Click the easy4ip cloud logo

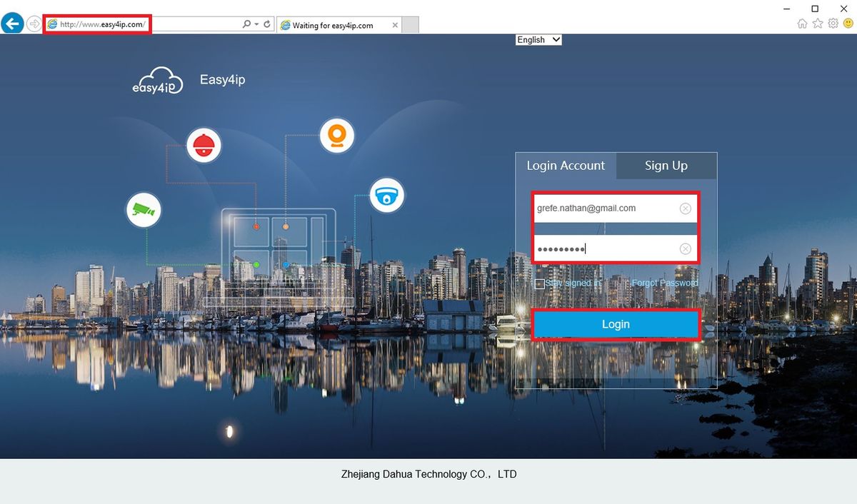coord(158,80)
